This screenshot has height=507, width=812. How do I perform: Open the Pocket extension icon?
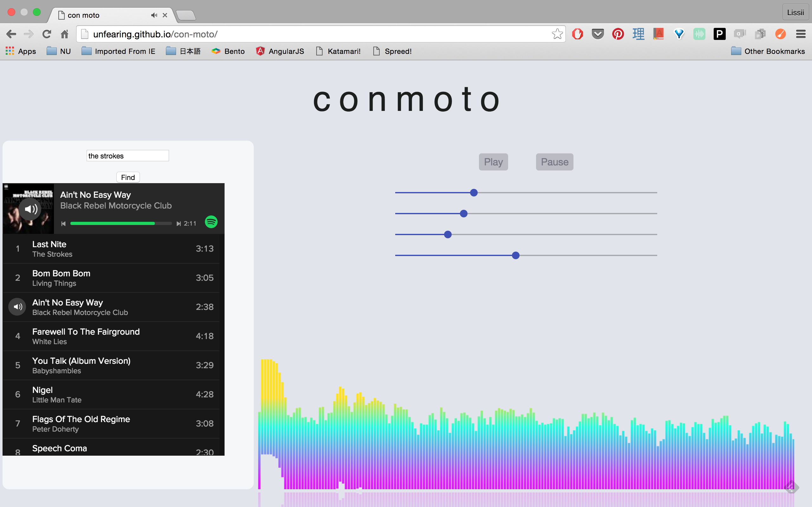(598, 34)
